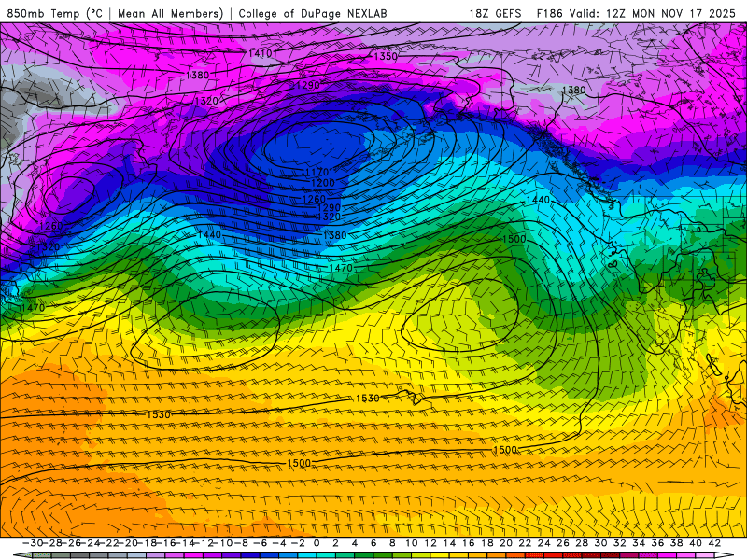Screen dimensions: 747x560
Task: Click the 1350 contour label
Action: 386,56
